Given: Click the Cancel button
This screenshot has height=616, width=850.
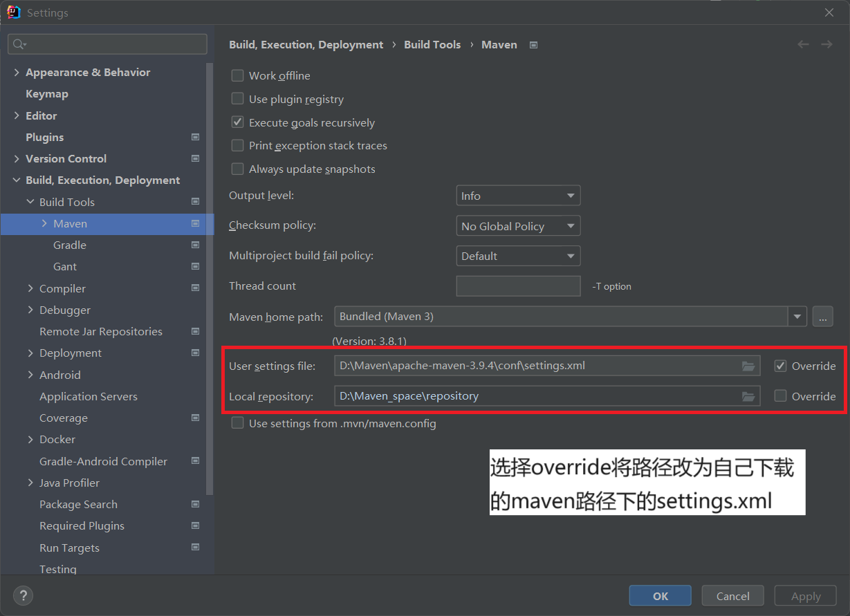Looking at the screenshot, I should [733, 596].
